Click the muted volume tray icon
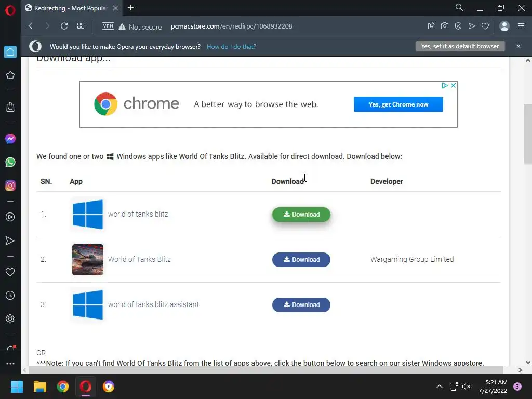 (x=467, y=387)
